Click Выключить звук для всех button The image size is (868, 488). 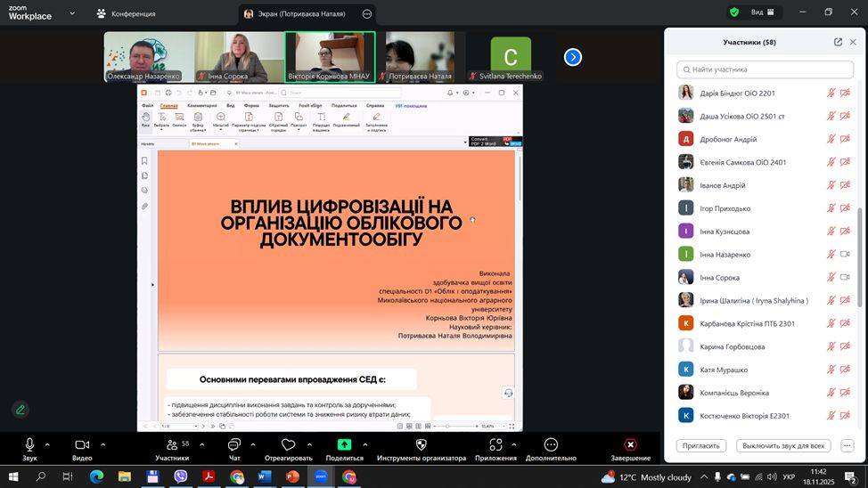click(783, 445)
